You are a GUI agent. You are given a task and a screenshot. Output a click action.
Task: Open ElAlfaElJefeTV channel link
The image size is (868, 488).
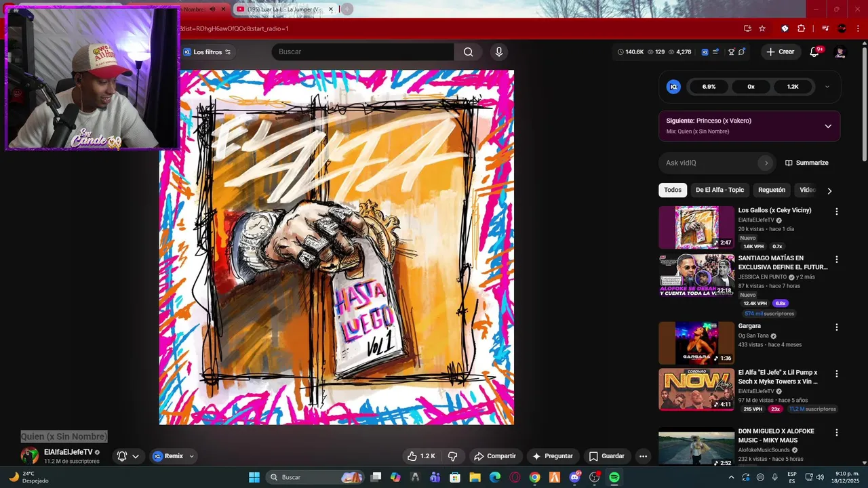(x=68, y=452)
